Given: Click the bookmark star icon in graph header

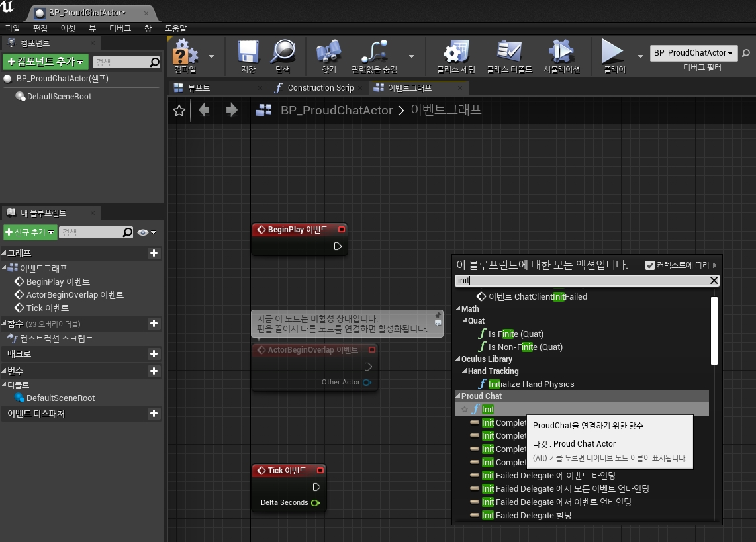Looking at the screenshot, I should pyautogui.click(x=179, y=111).
